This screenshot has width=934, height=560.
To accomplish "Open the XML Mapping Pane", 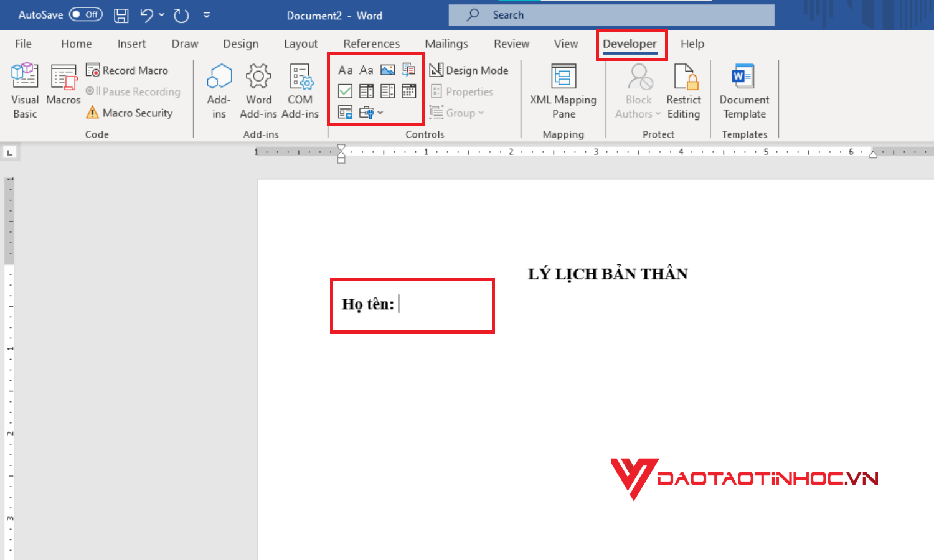I will click(562, 90).
